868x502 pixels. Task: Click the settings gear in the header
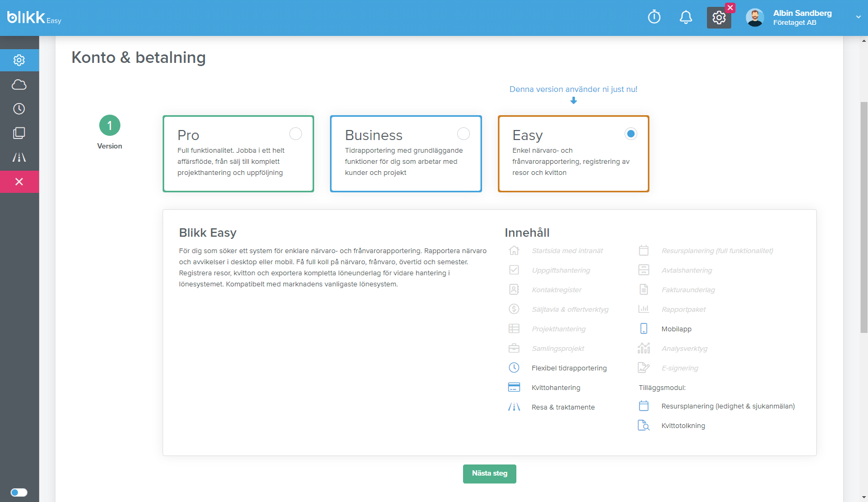[x=719, y=18]
